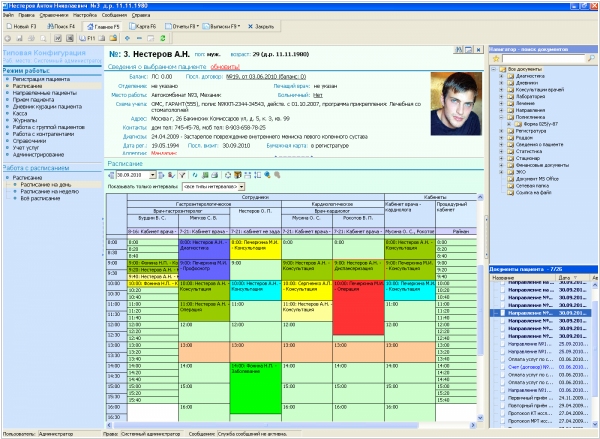Click the red 'обновить' link

225,67
